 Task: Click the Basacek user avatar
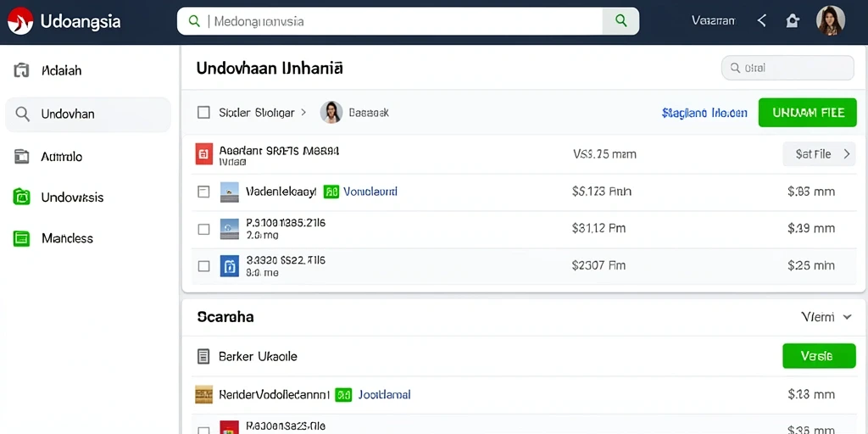(x=331, y=113)
